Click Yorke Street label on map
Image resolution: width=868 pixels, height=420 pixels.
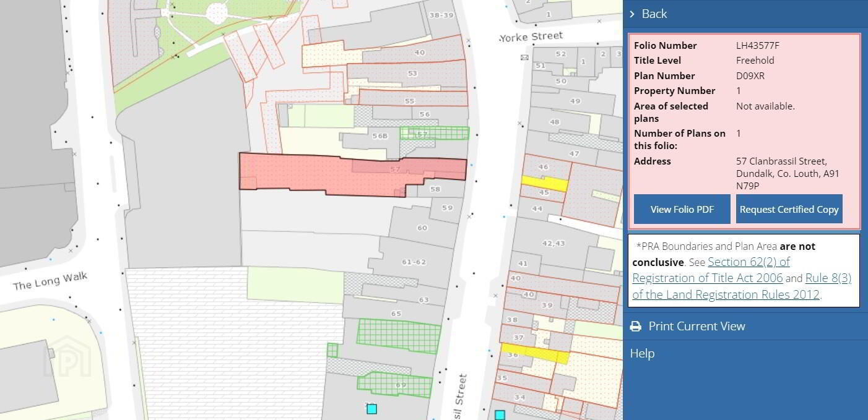(x=531, y=36)
